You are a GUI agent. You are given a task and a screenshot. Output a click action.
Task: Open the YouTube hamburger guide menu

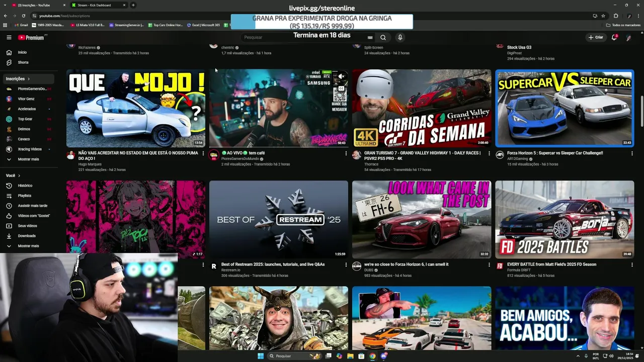(9, 37)
